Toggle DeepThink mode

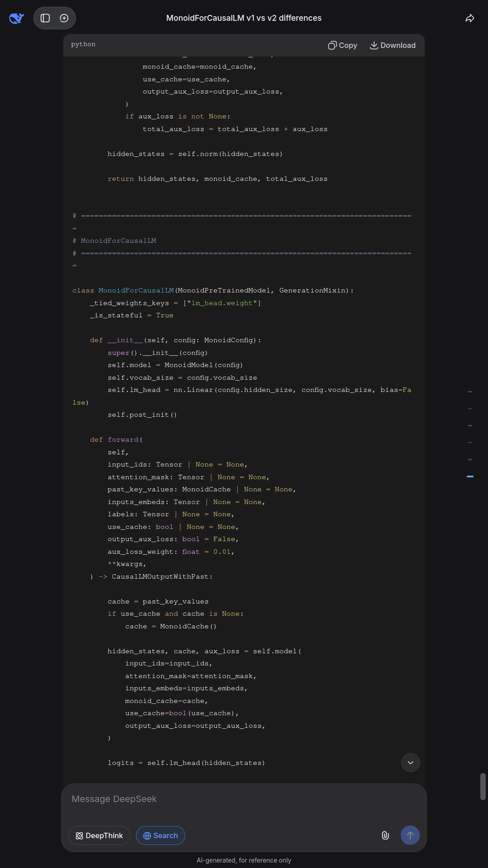(99, 835)
